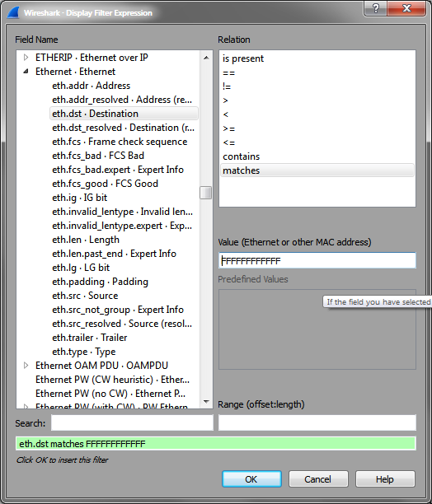
Task: Choose the '<=' relation
Action: pyautogui.click(x=317, y=142)
